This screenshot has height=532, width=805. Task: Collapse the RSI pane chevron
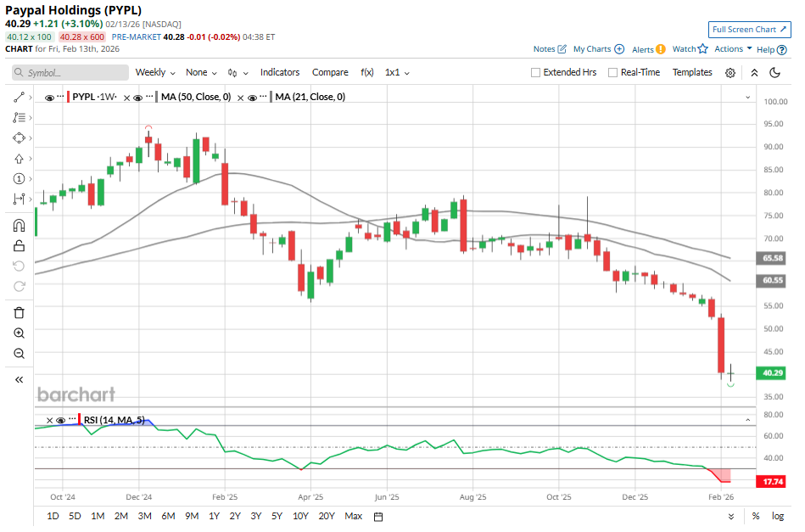click(x=748, y=420)
